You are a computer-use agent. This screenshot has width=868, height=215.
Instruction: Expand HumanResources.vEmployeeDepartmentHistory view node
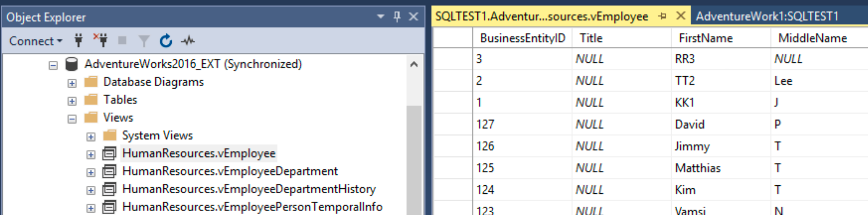coord(91,190)
